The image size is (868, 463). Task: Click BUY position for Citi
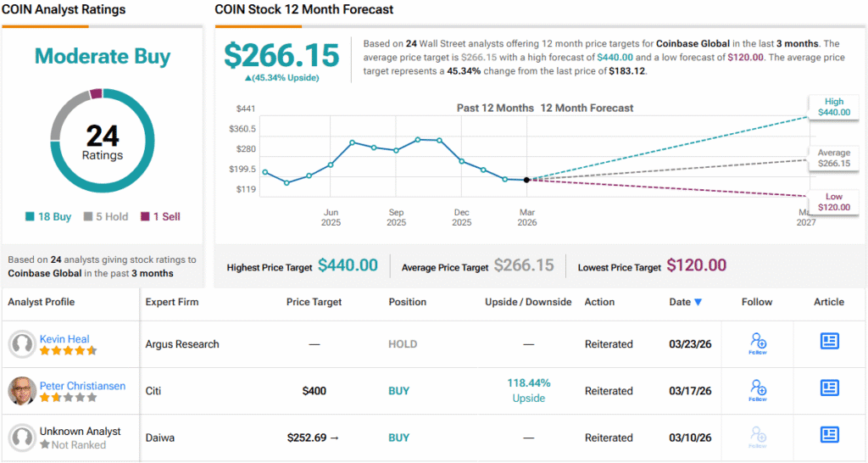398,390
